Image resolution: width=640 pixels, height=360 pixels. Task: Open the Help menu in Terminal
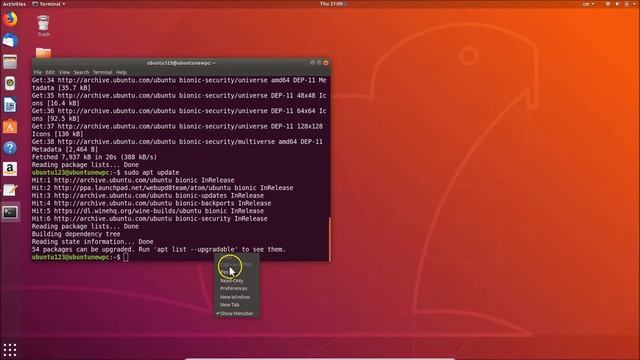[121, 72]
